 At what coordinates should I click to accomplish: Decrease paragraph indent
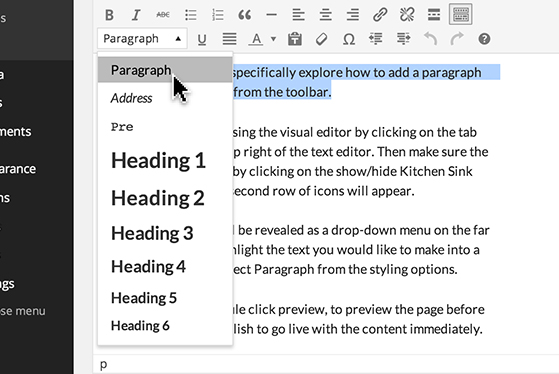click(x=376, y=39)
